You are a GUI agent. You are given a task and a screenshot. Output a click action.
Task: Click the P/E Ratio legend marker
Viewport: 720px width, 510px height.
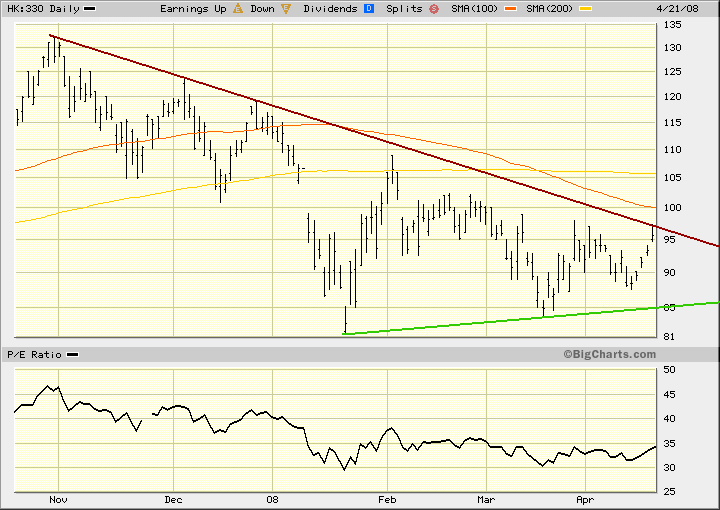pos(73,354)
